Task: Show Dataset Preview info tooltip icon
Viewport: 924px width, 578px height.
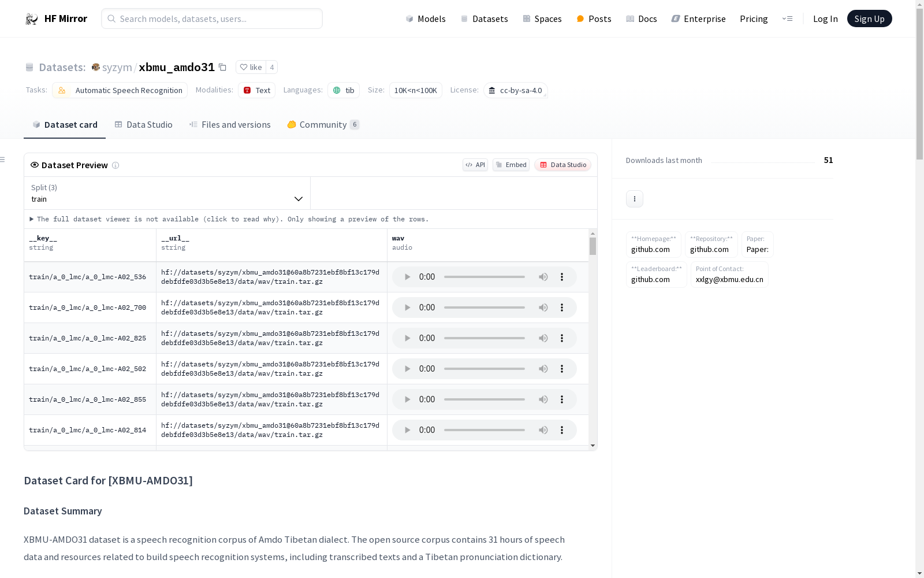Action: (115, 165)
